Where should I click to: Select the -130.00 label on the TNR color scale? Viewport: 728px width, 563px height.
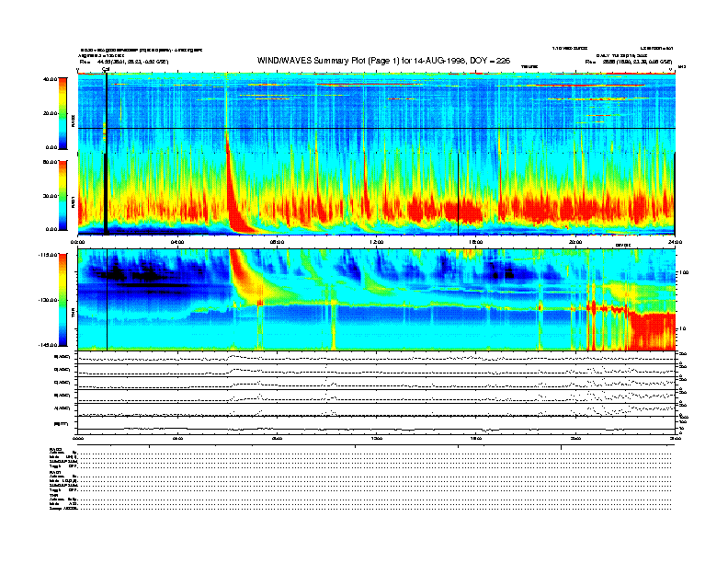click(x=48, y=300)
